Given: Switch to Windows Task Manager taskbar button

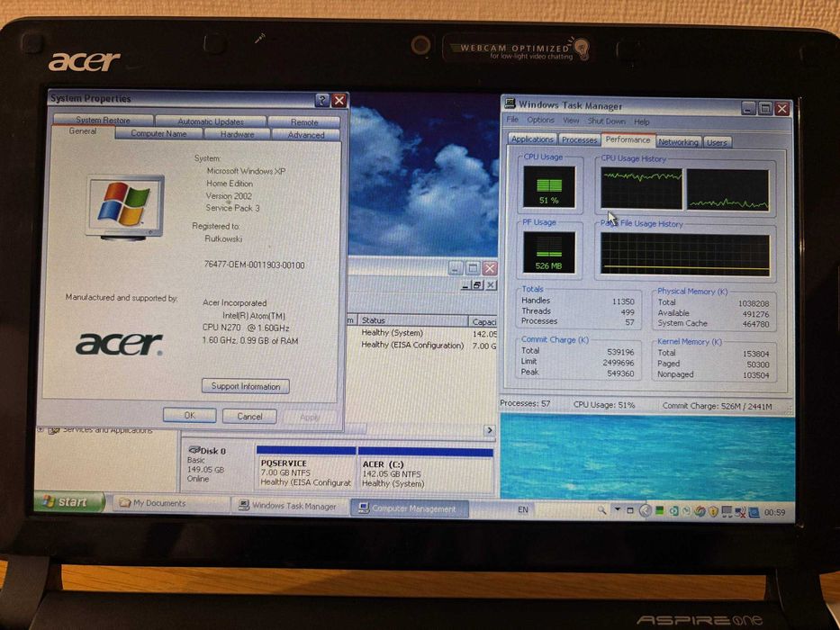Looking at the screenshot, I should (x=290, y=506).
